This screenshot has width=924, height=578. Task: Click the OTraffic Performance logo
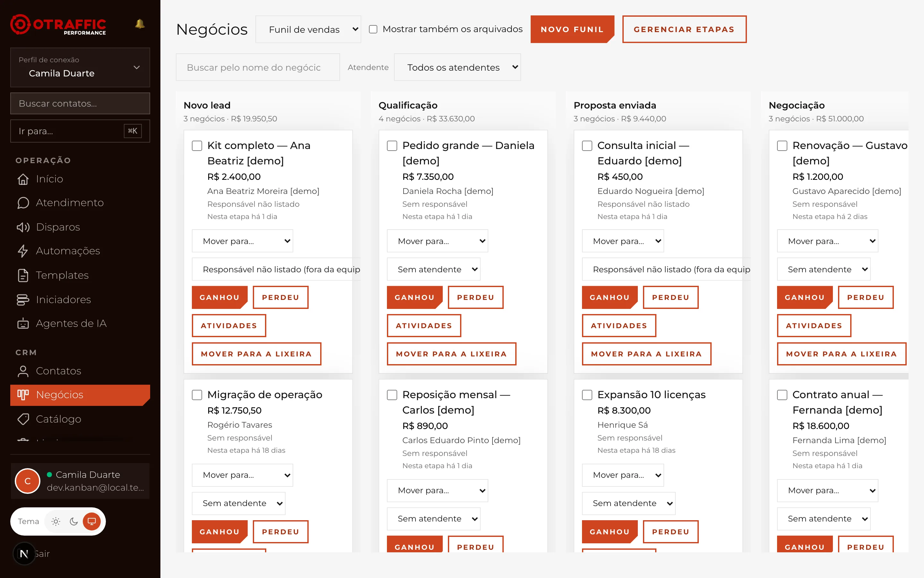click(x=58, y=25)
